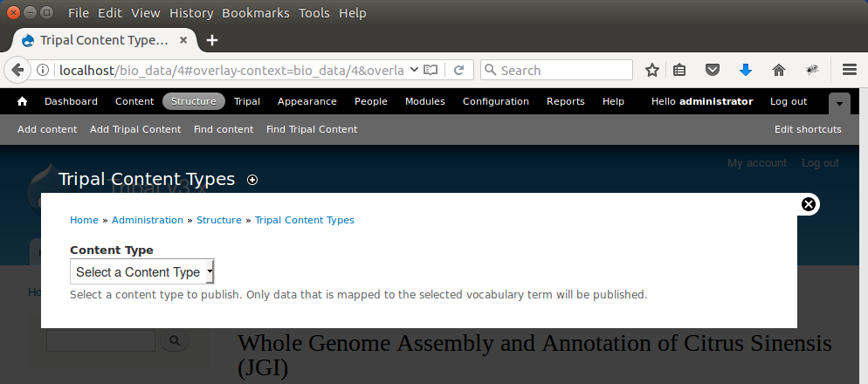868x384 pixels.
Task: Open the History menu
Action: 191,13
